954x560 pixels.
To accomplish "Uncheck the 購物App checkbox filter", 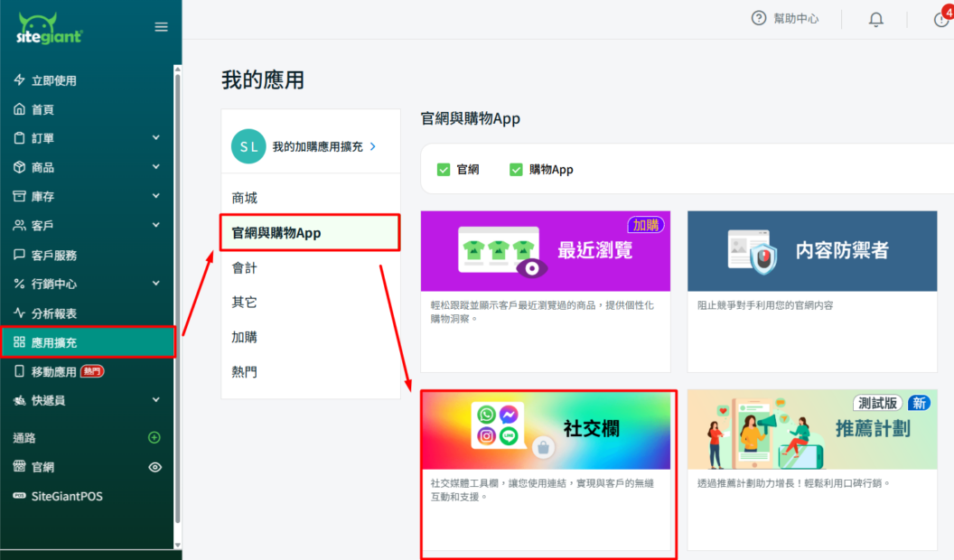I will click(516, 169).
